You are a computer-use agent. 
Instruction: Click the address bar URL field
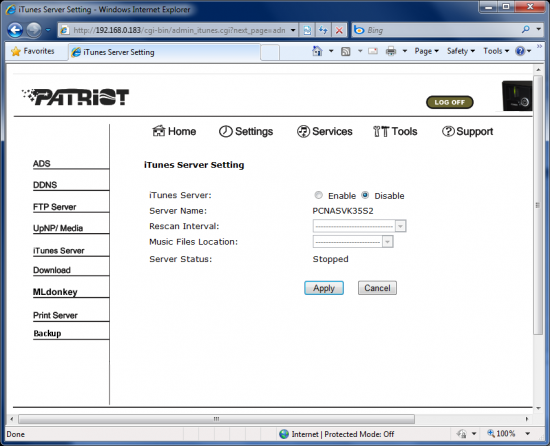[178, 30]
